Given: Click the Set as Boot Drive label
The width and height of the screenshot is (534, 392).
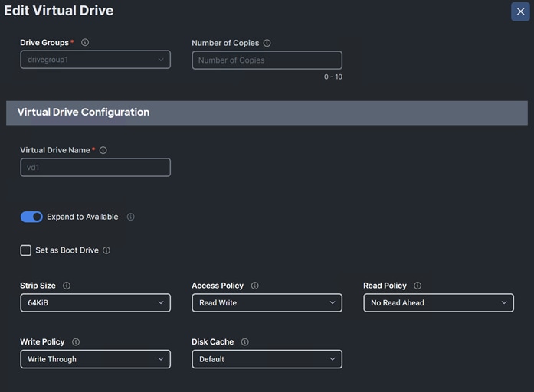Looking at the screenshot, I should click(x=67, y=250).
